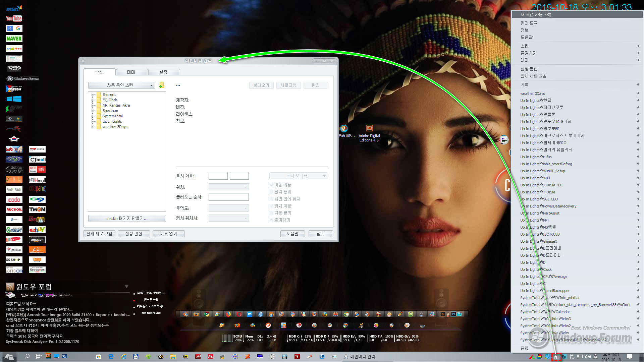The height and width of the screenshot is (362, 644).
Task: Open Adobe Illustrator from the dock
Action: click(443, 314)
